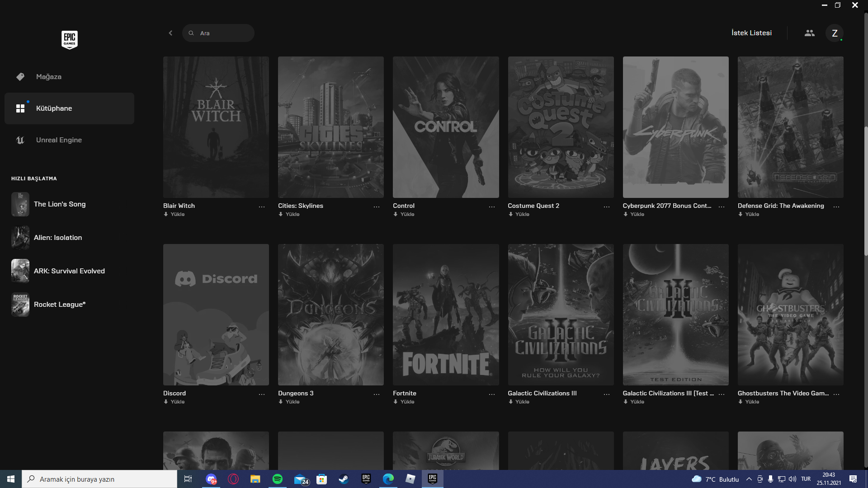Open Microsoft Edge from taskbar
The height and width of the screenshot is (488, 868).
point(388,479)
